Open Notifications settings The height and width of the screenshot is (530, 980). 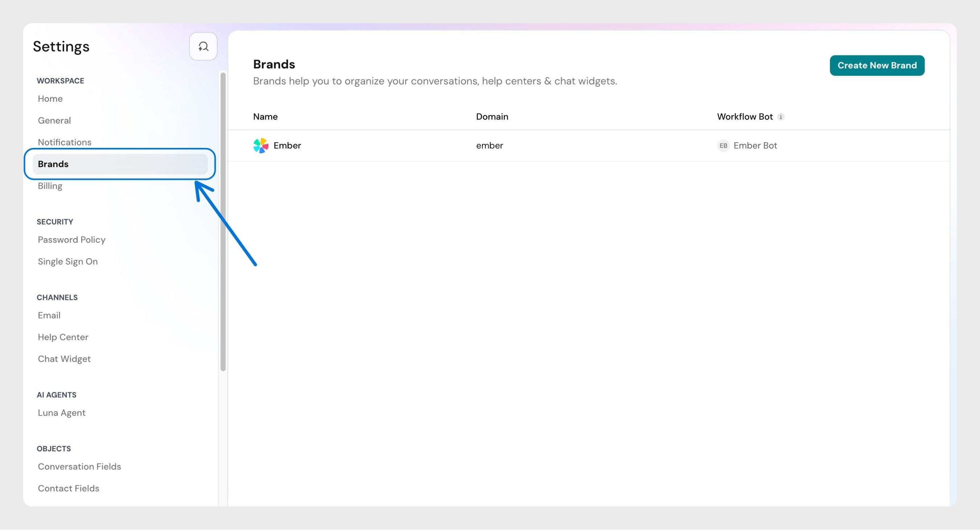click(x=65, y=142)
